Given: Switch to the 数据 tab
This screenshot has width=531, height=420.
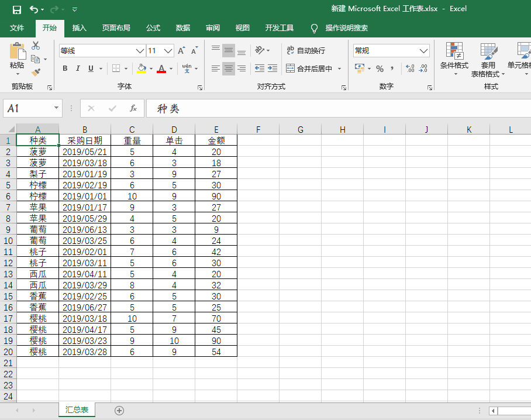Looking at the screenshot, I should coord(183,27).
